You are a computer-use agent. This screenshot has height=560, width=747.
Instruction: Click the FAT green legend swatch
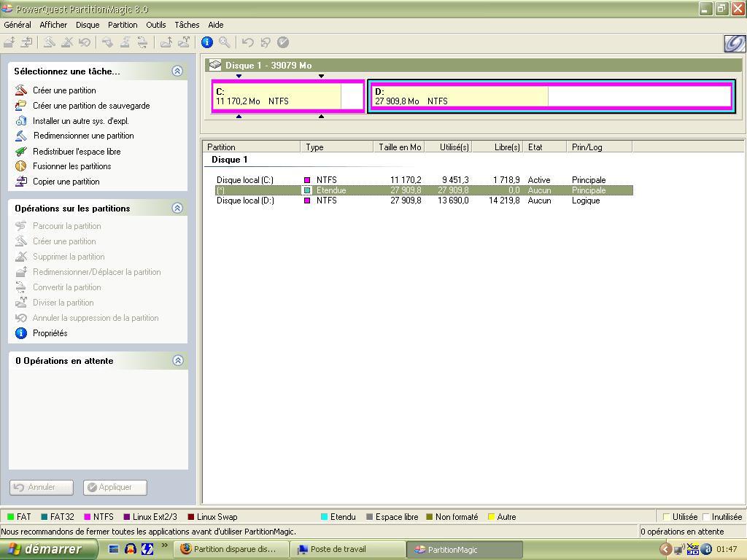[x=10, y=517]
